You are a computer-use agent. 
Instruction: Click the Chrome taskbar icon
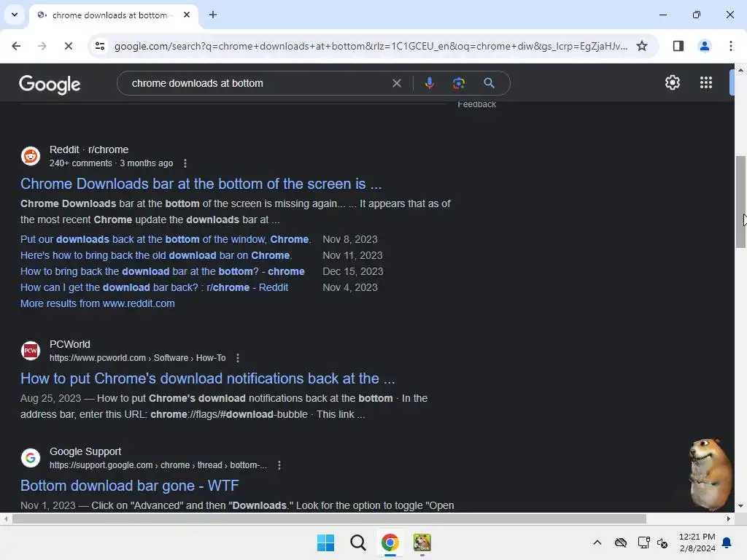click(390, 542)
